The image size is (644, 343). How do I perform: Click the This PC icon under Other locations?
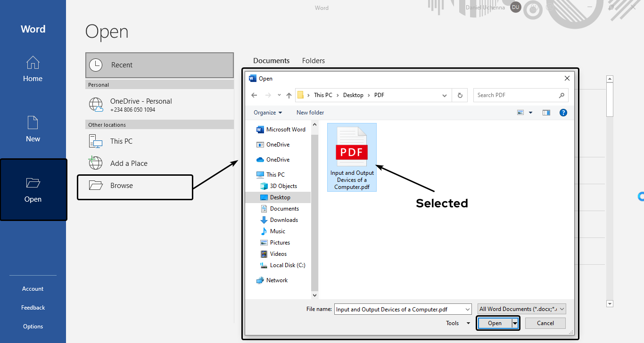(95, 141)
